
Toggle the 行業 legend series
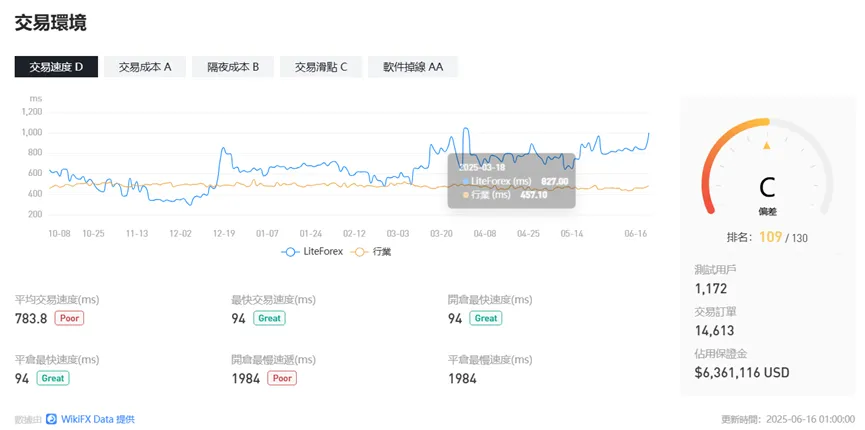tap(370, 252)
